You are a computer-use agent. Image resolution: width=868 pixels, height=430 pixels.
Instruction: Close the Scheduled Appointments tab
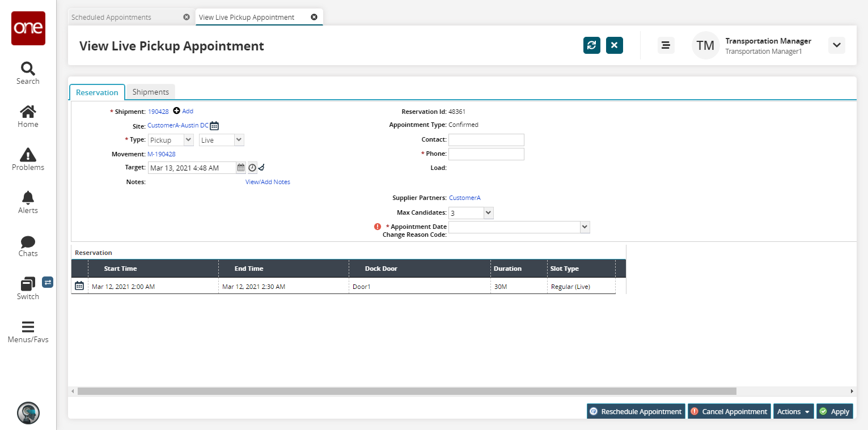pyautogui.click(x=187, y=17)
